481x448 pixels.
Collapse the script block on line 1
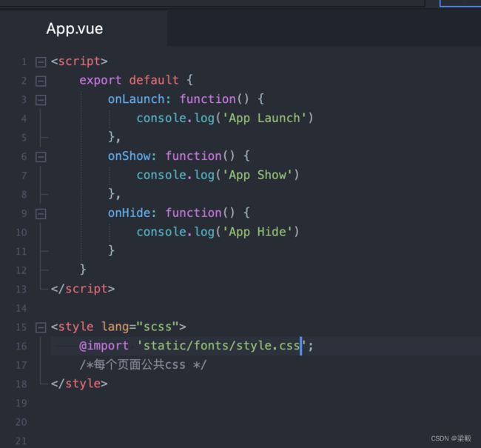pos(41,62)
